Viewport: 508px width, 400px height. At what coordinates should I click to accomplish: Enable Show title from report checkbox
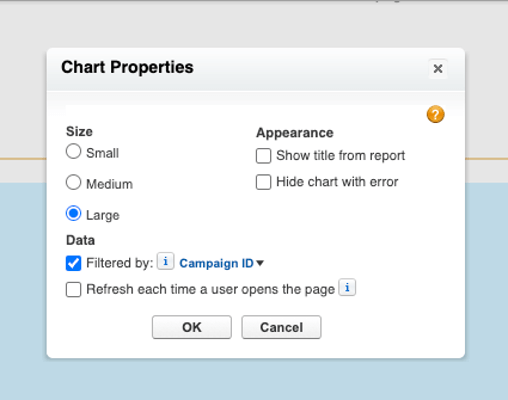pyautogui.click(x=263, y=156)
